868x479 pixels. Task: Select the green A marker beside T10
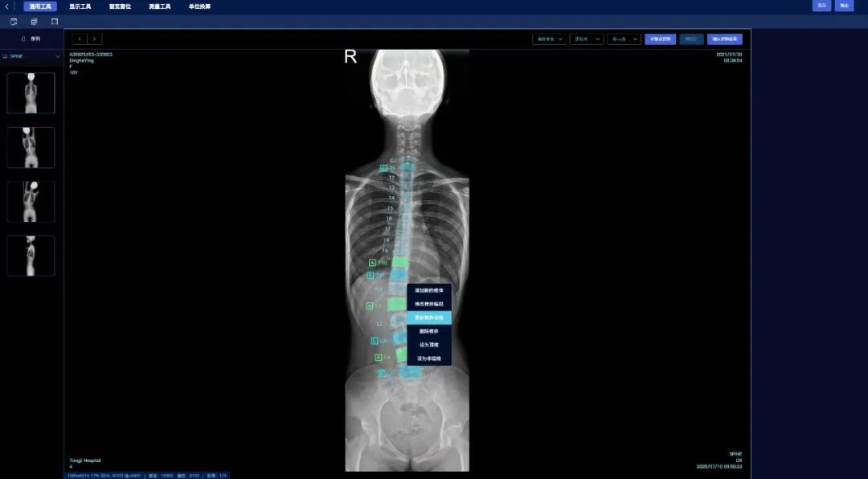tap(372, 263)
